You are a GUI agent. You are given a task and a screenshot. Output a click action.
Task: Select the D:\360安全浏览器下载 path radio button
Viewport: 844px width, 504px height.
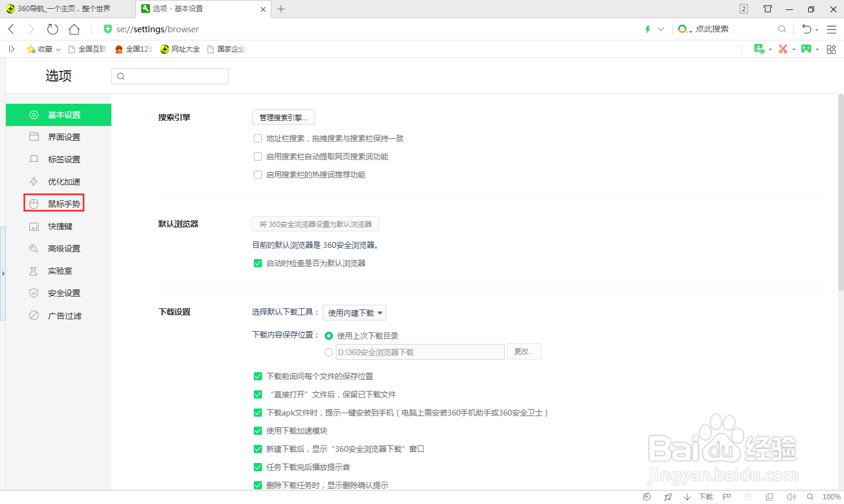[x=329, y=352]
